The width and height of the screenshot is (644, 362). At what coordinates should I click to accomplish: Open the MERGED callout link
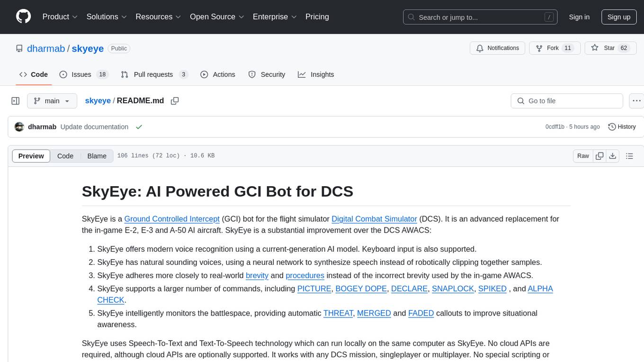[374, 313]
